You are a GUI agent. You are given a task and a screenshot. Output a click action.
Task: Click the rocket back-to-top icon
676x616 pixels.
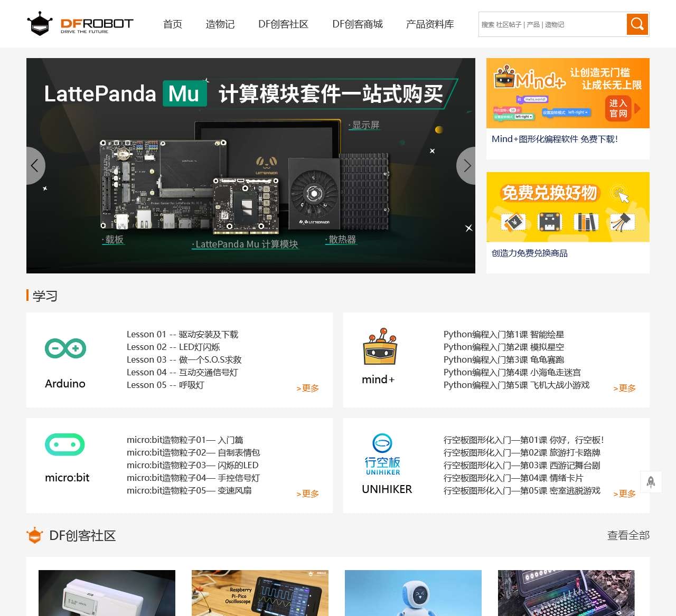[651, 481]
